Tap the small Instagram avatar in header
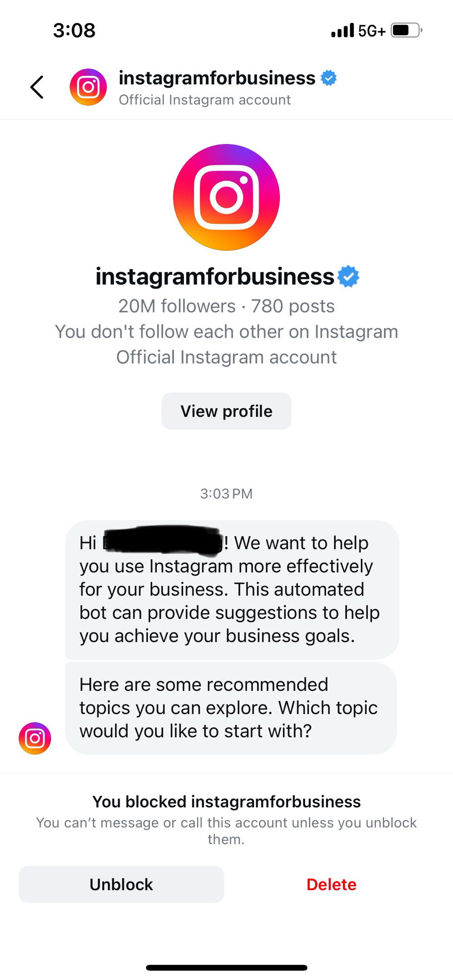Screen dimensions: 453x980 88,87
